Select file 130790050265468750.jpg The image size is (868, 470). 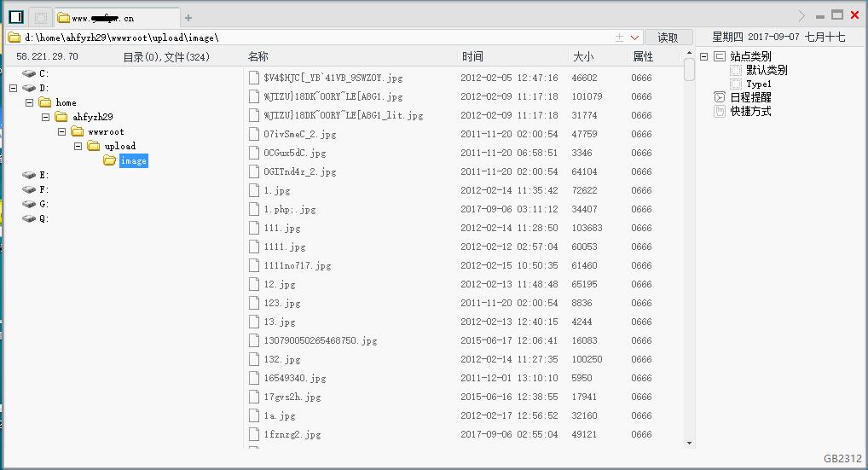[321, 340]
